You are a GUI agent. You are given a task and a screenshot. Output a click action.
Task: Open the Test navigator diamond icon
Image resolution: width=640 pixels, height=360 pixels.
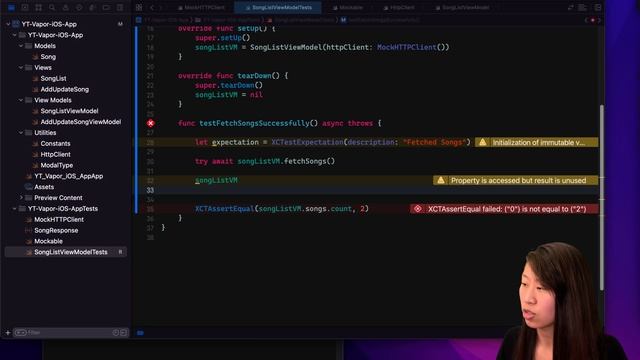[79, 7]
